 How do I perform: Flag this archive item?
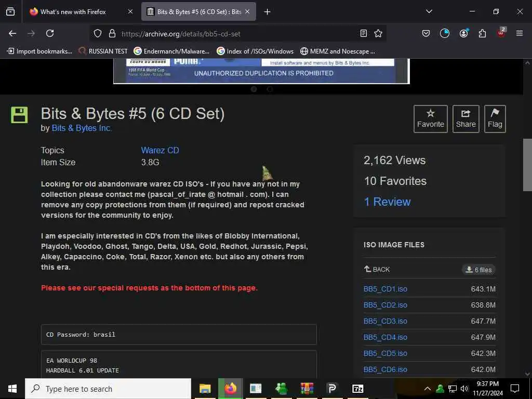coord(495,119)
